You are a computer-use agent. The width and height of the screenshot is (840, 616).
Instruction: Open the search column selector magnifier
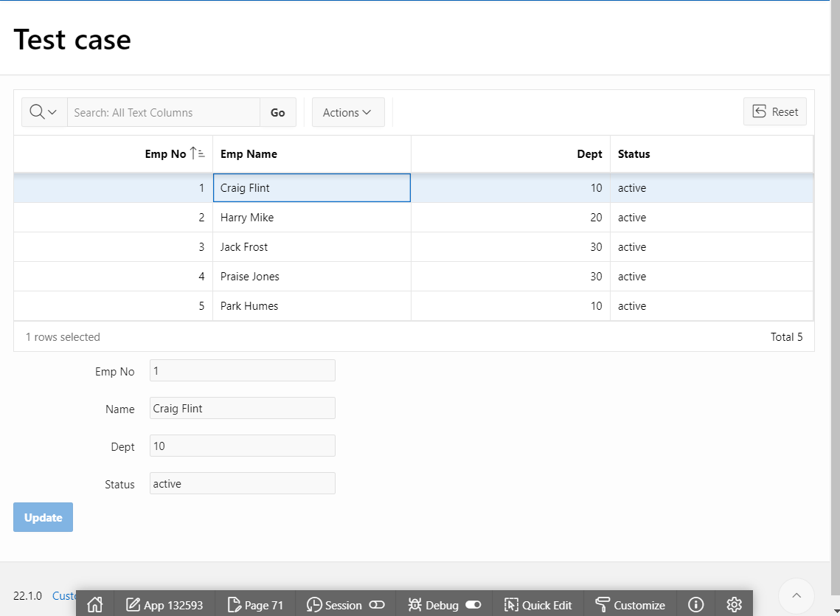tap(44, 112)
